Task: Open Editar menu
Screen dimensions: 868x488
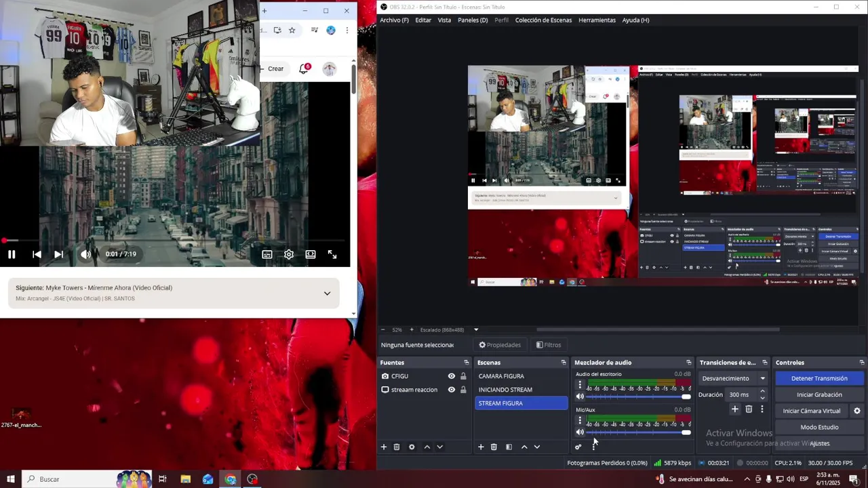Action: tap(423, 20)
